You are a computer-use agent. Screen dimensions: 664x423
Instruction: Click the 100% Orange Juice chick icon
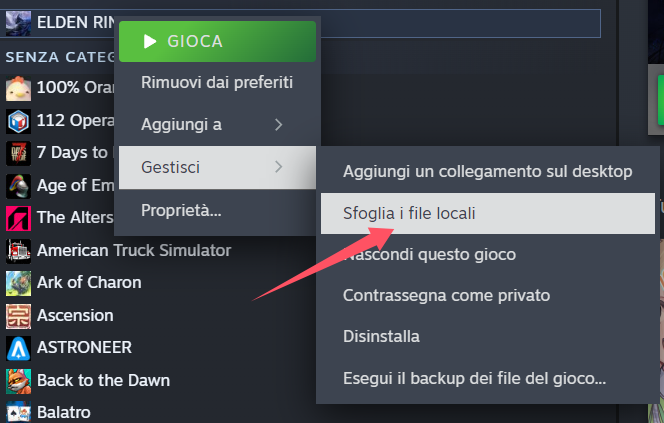18,88
